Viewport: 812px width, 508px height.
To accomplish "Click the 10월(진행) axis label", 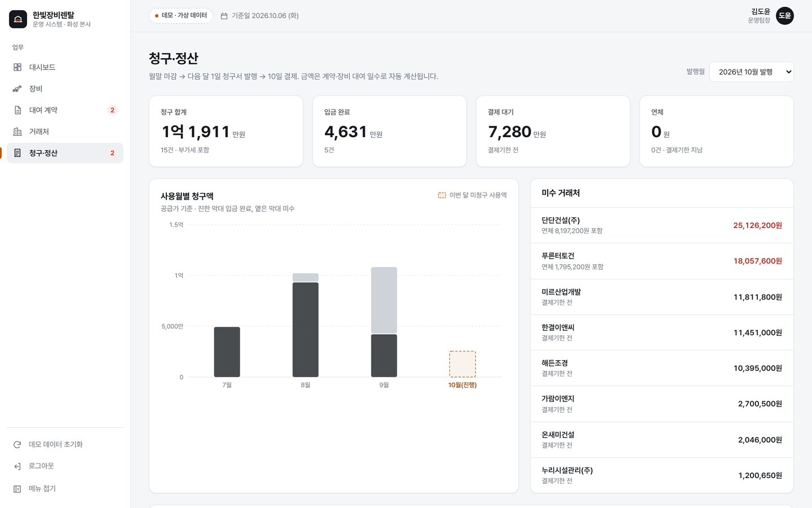I will 462,385.
